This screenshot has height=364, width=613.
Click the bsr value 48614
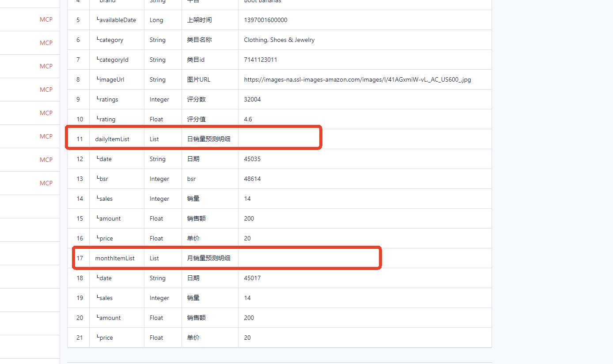point(252,179)
